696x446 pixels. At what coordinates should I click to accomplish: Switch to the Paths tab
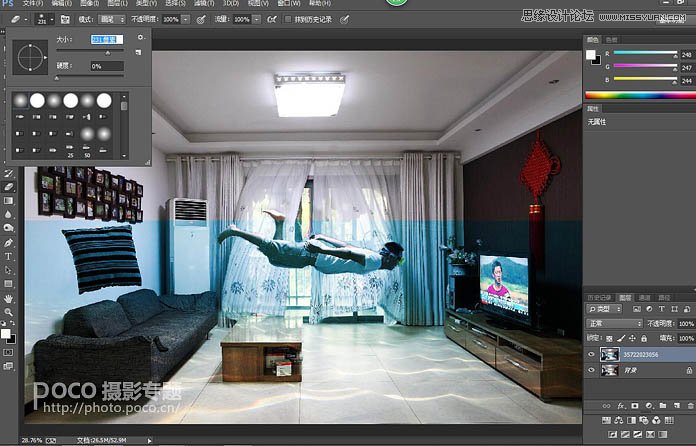click(664, 297)
